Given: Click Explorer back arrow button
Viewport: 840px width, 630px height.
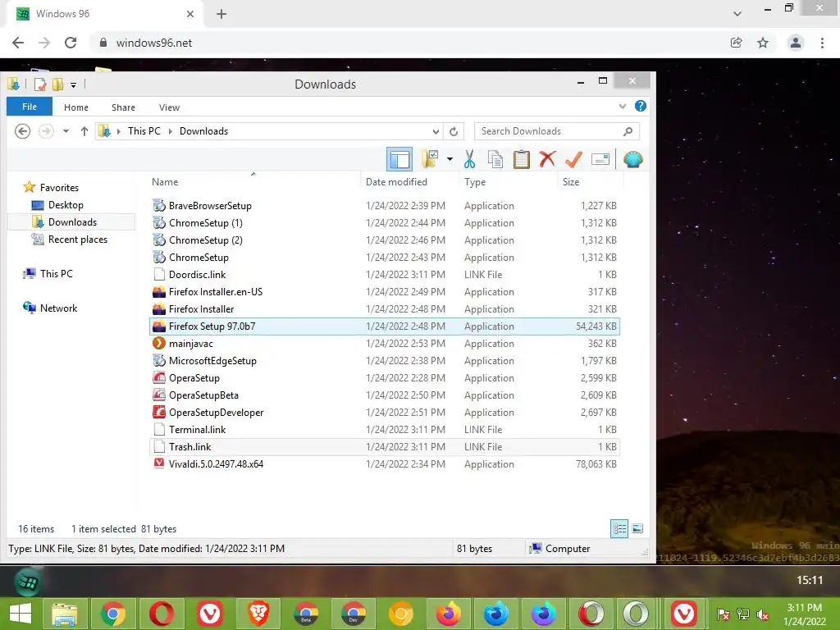Looking at the screenshot, I should [x=22, y=131].
